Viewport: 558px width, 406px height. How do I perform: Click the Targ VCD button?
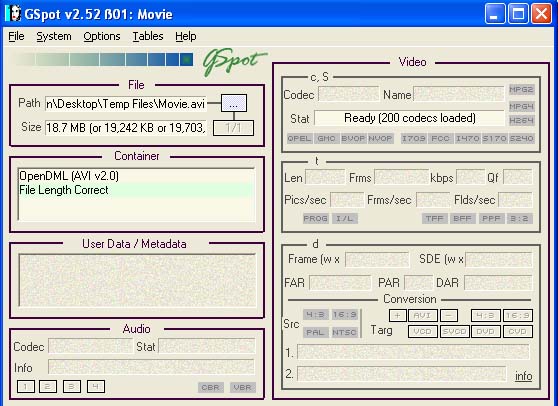[x=423, y=332]
